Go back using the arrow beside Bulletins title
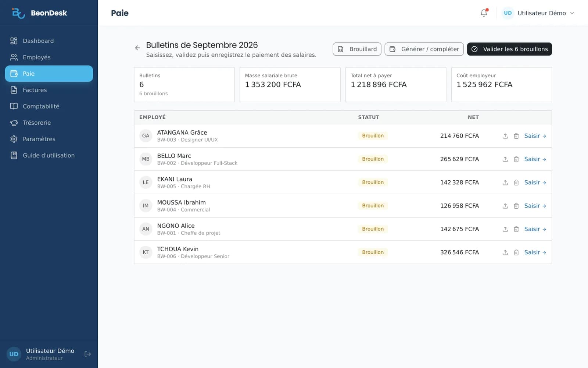This screenshot has width=588, height=368. point(137,48)
